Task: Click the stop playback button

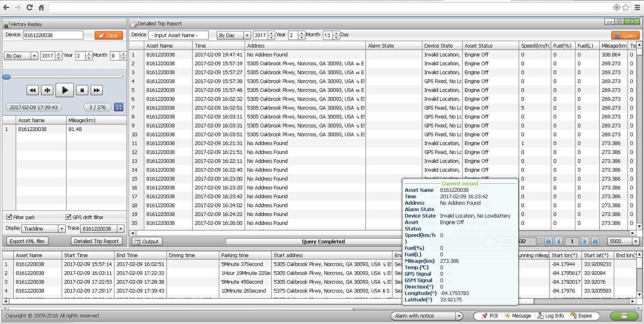Action: pyautogui.click(x=82, y=90)
